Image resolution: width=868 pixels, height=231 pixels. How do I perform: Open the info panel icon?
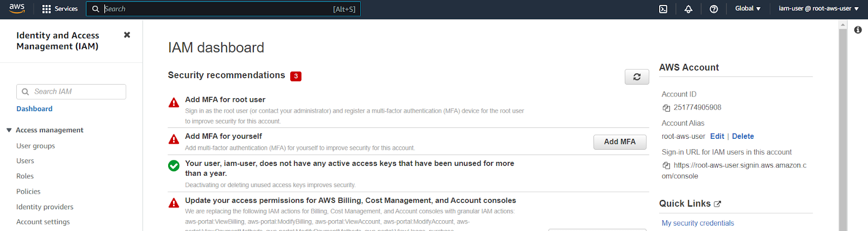click(858, 30)
